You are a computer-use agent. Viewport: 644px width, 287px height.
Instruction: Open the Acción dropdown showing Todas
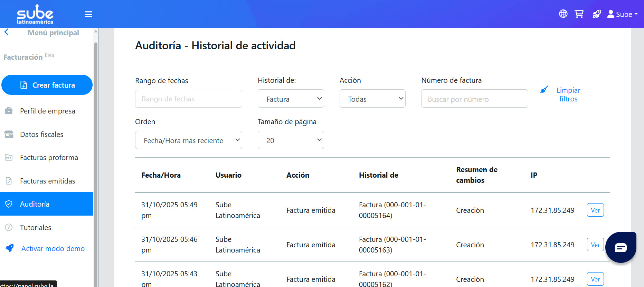[372, 99]
